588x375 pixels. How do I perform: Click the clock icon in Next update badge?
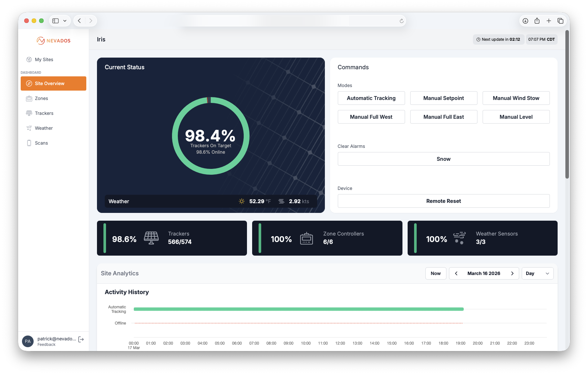click(x=478, y=39)
